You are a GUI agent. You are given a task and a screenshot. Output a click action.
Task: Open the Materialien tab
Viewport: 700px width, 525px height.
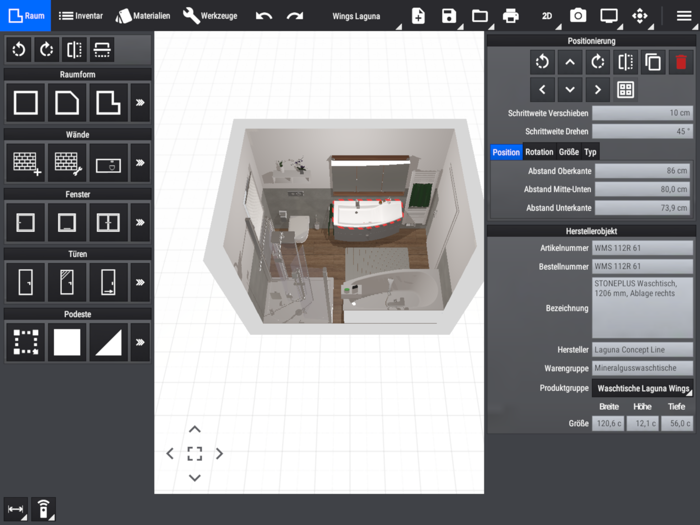143,16
